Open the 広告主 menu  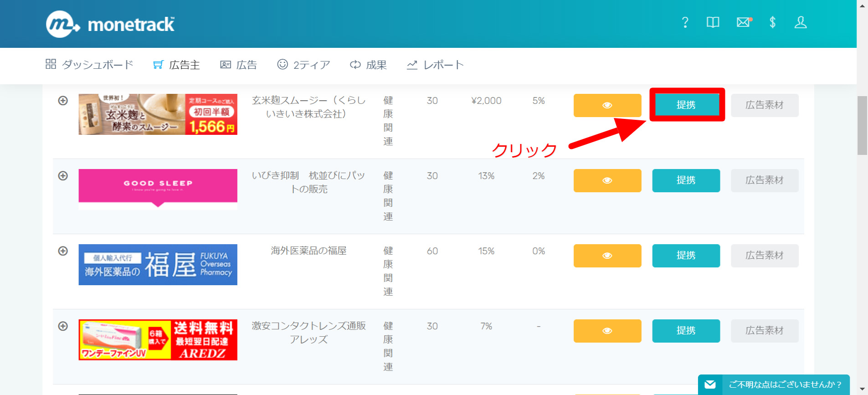tap(176, 65)
